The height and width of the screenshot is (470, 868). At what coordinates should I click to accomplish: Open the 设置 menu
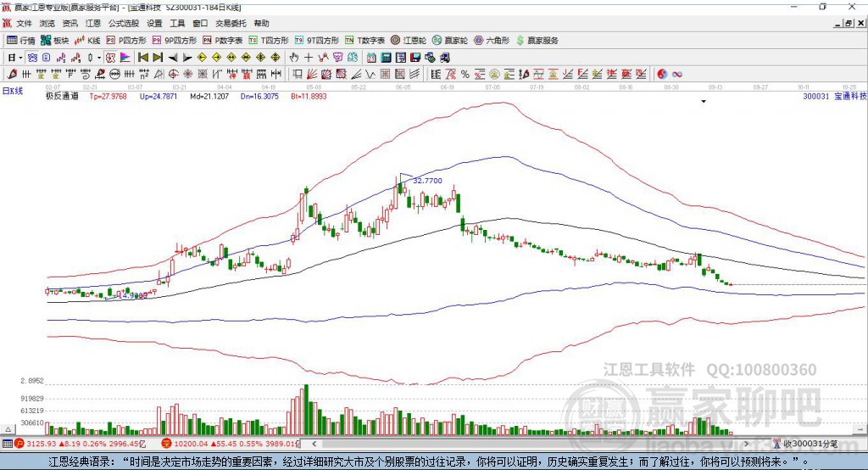point(154,23)
